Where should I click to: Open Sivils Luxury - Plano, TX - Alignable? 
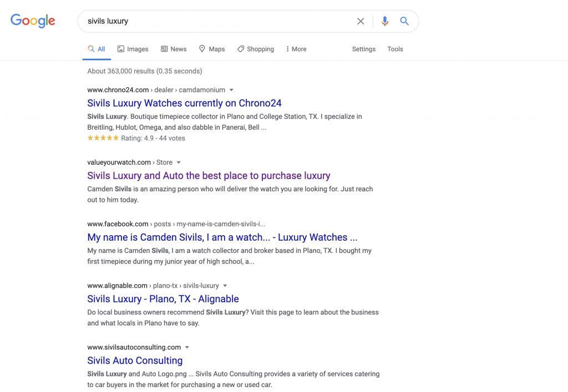(163, 299)
